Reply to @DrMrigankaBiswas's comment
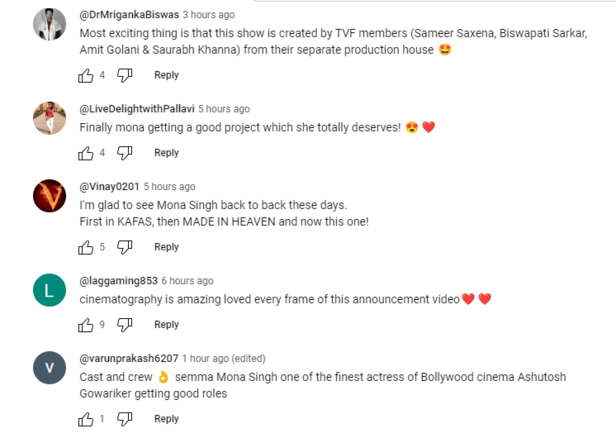The width and height of the screenshot is (616, 438). tap(166, 75)
